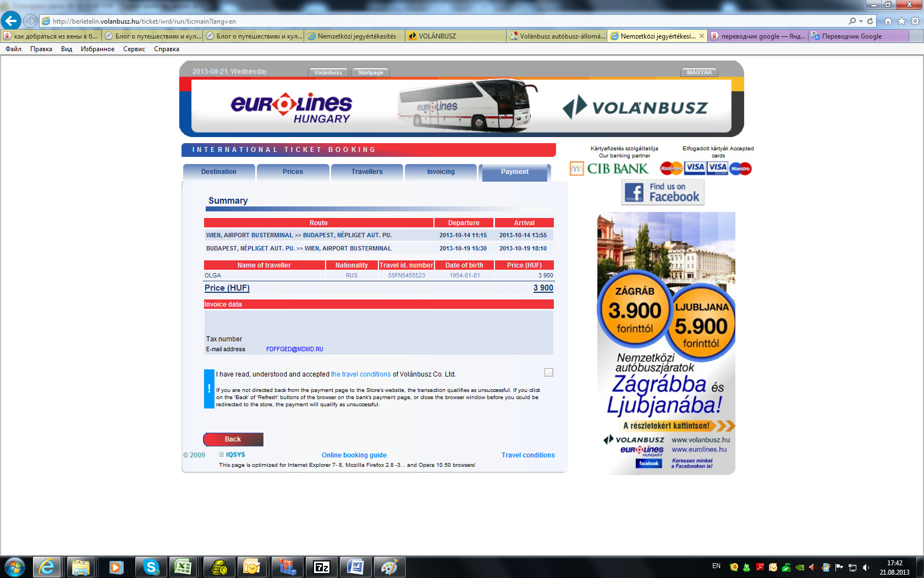Image resolution: width=924 pixels, height=578 pixels.
Task: Open Microsoft Word from the taskbar
Action: (355, 566)
